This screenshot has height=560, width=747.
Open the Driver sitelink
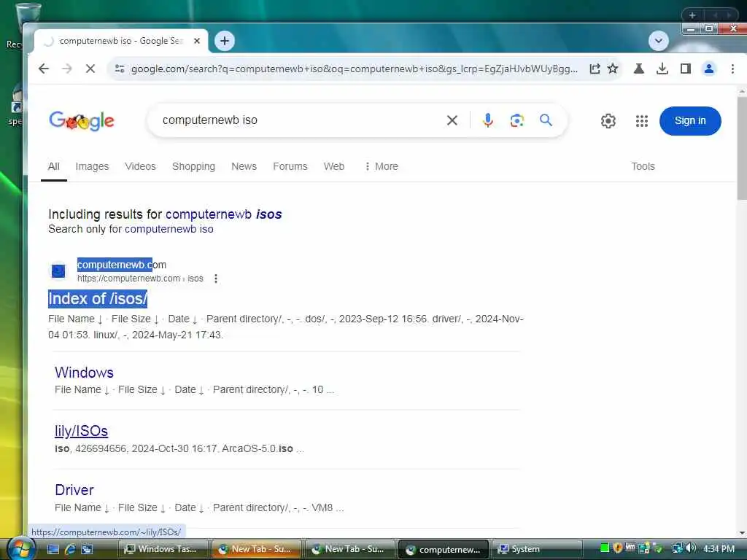coord(74,490)
